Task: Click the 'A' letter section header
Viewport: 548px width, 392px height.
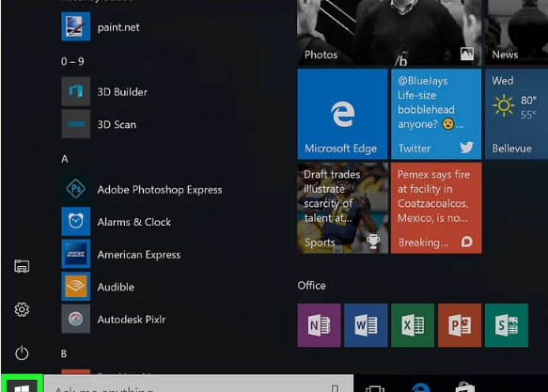Action: pyautogui.click(x=65, y=159)
